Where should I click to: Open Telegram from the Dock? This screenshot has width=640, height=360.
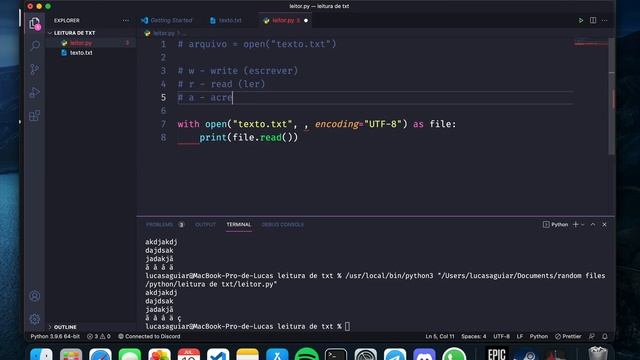click(395, 354)
